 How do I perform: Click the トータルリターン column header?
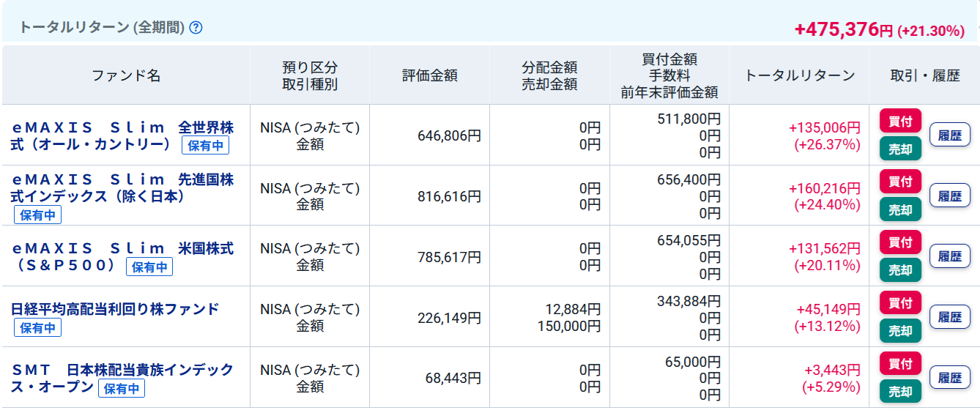tap(799, 75)
